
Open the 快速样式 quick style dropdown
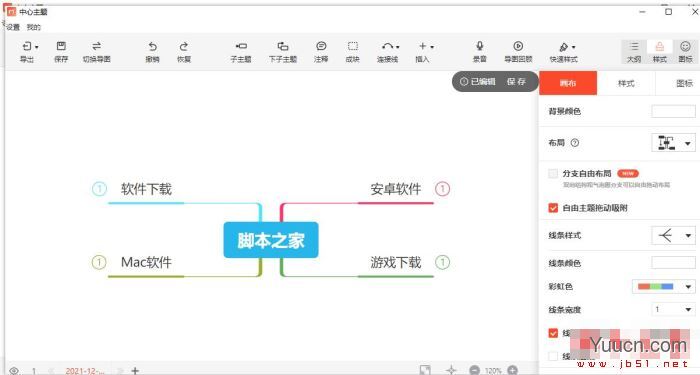point(573,47)
